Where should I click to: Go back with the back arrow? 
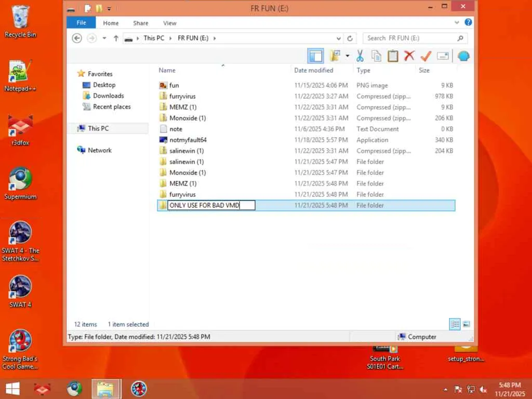click(77, 38)
